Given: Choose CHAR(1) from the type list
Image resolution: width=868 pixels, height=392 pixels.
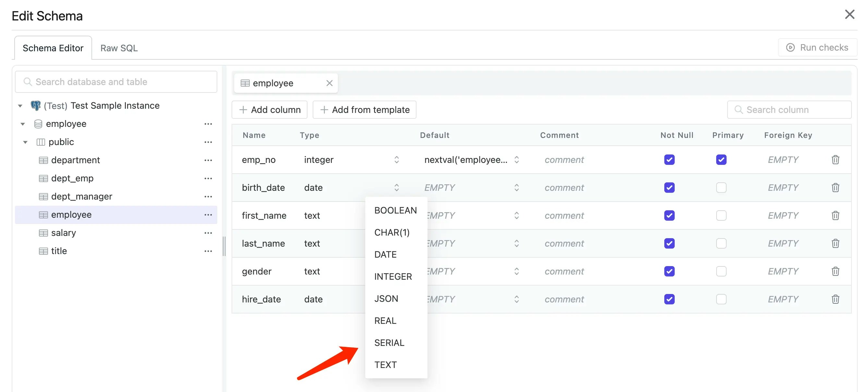Looking at the screenshot, I should point(396,233).
